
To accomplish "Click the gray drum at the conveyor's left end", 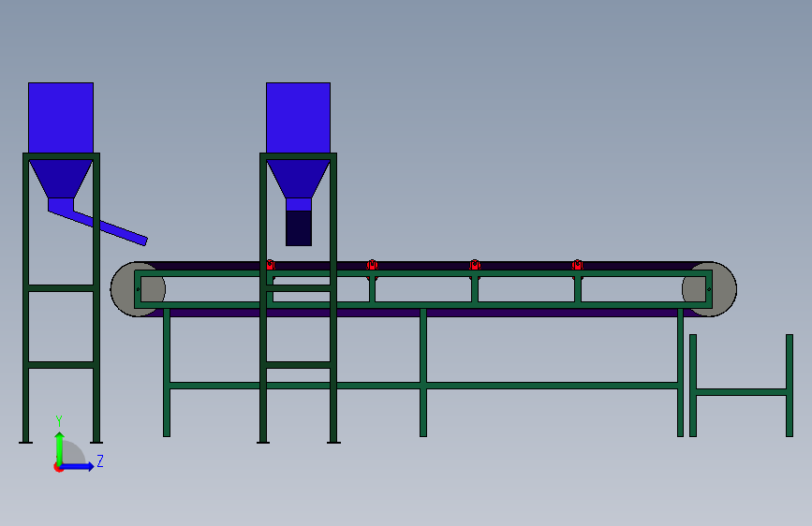I will [x=125, y=289].
